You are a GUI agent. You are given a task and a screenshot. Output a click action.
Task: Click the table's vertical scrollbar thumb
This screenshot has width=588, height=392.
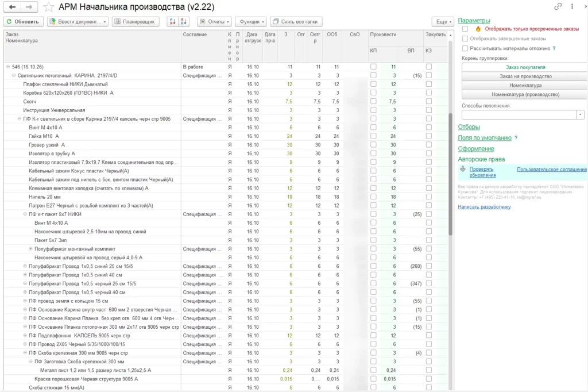(450, 174)
